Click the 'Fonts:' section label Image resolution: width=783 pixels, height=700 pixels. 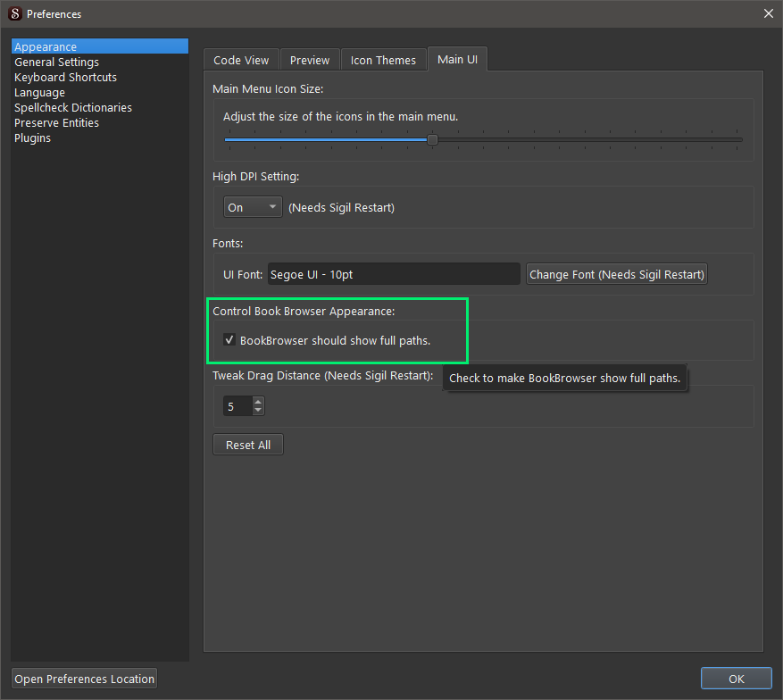[x=228, y=243]
